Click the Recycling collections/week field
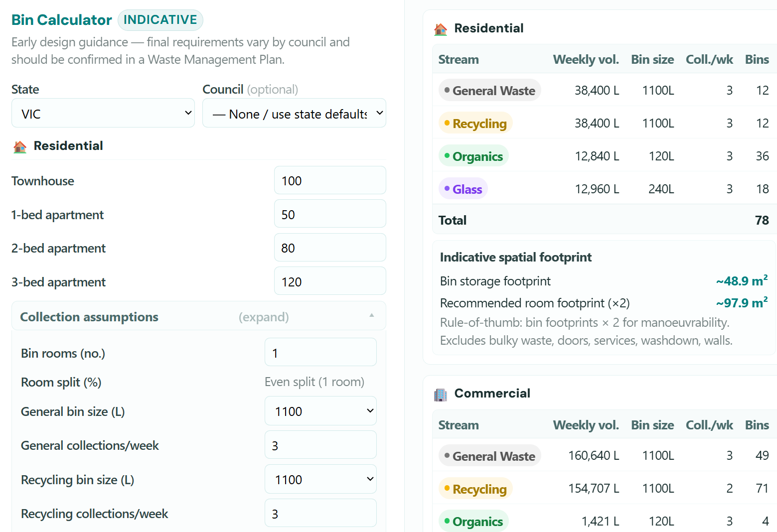Image resolution: width=777 pixels, height=532 pixels. tap(320, 514)
